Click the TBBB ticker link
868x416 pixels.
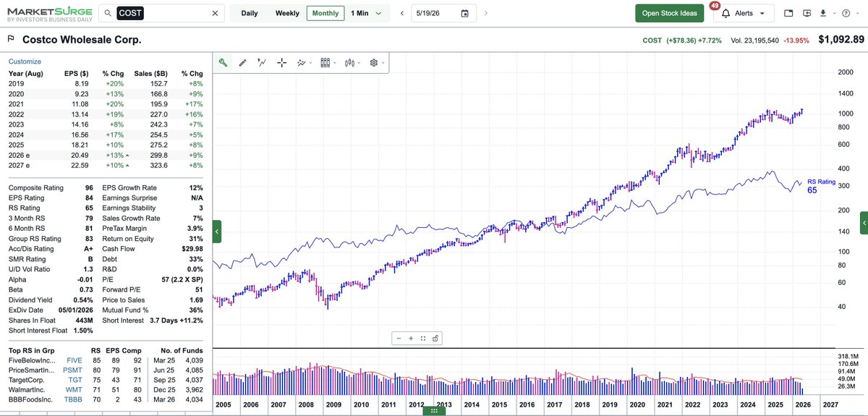pyautogui.click(x=74, y=399)
